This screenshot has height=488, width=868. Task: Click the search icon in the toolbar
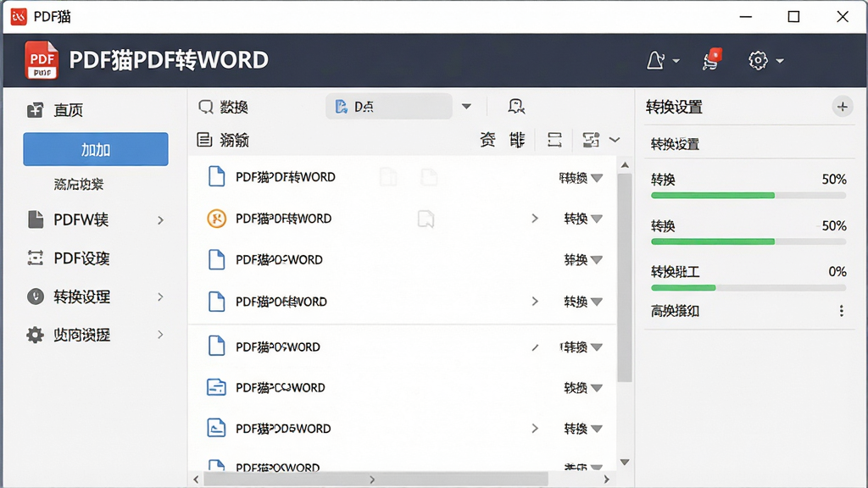206,106
